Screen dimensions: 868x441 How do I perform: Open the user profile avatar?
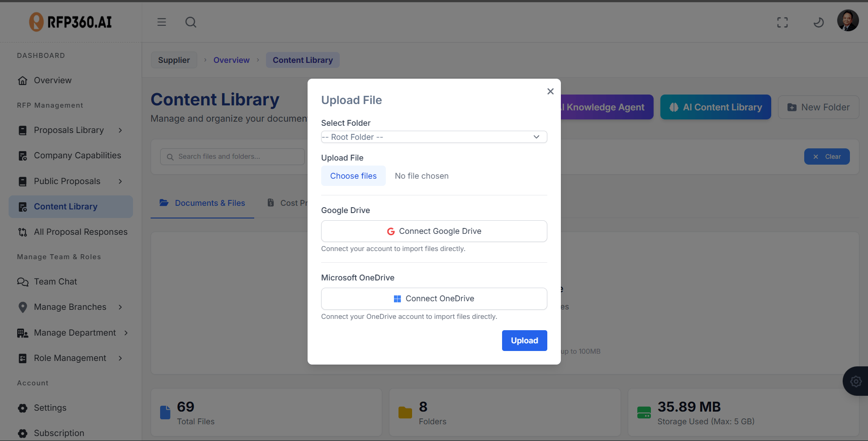pyautogui.click(x=848, y=21)
